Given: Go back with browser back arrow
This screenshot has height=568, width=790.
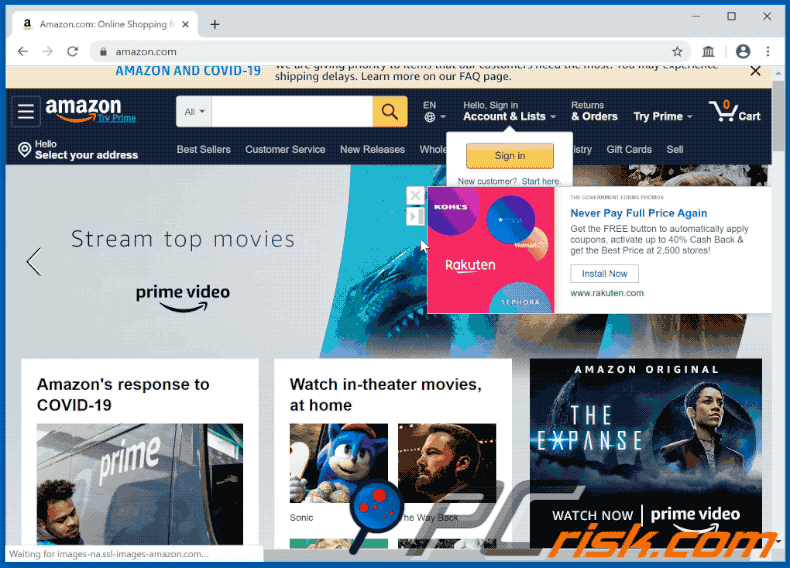Looking at the screenshot, I should [23, 51].
